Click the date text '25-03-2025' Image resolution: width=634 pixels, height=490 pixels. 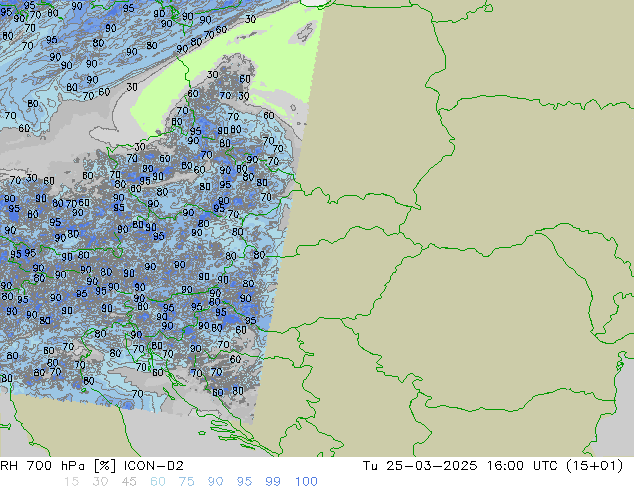pyautogui.click(x=431, y=466)
